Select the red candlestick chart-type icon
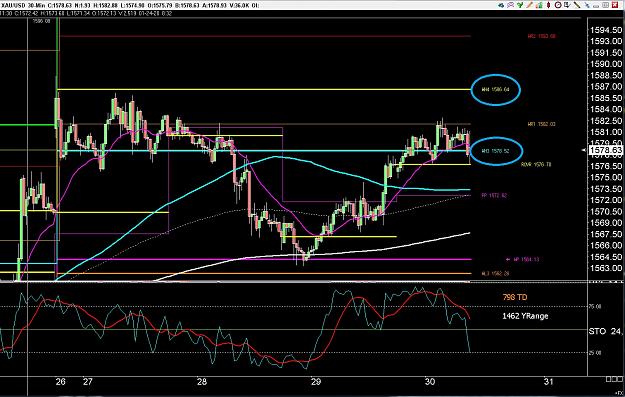The image size is (625, 397). pyautogui.click(x=548, y=5)
